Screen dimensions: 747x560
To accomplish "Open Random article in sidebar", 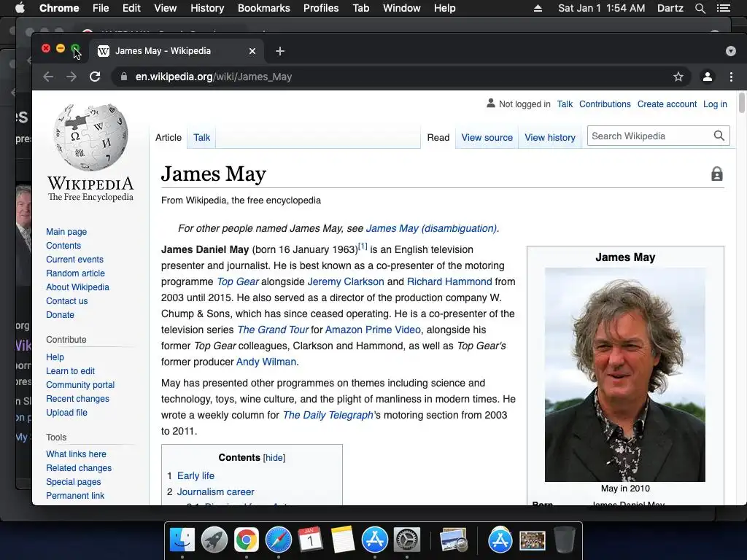I will [75, 273].
